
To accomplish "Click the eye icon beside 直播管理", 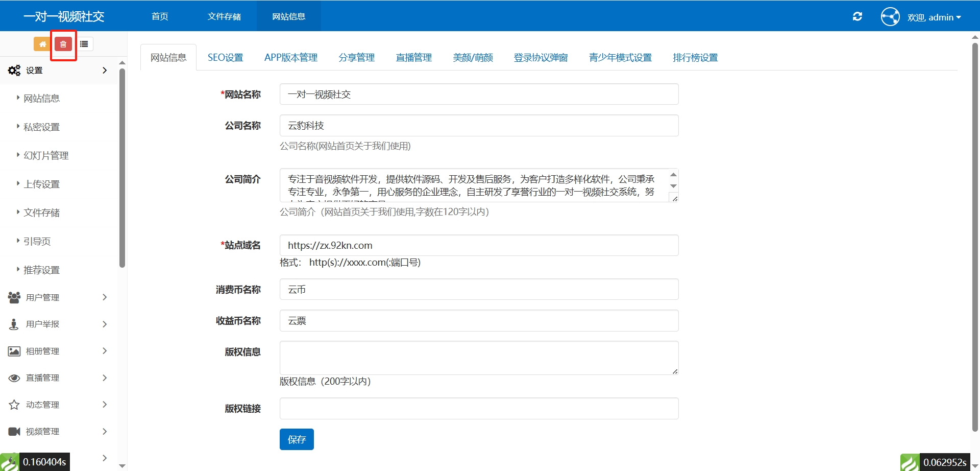I will tap(14, 378).
